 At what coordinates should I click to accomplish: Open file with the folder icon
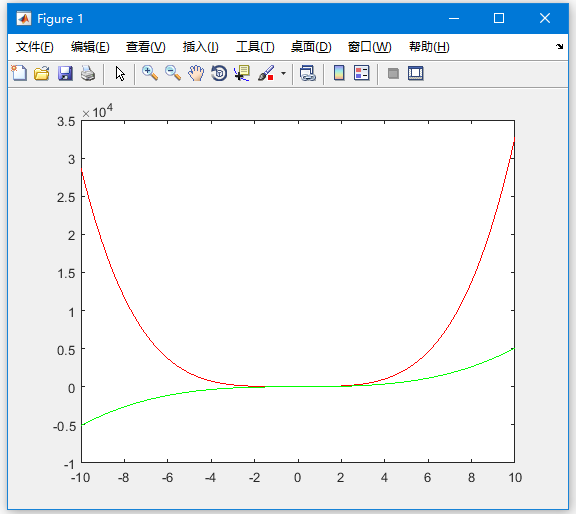coord(42,73)
